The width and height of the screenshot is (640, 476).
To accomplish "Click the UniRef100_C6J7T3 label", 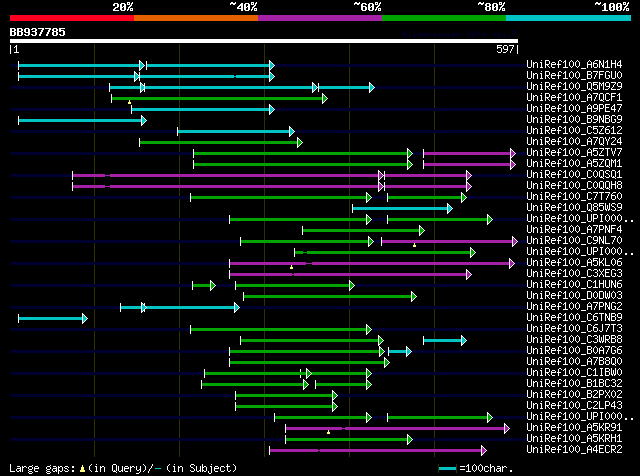I will [574, 329].
